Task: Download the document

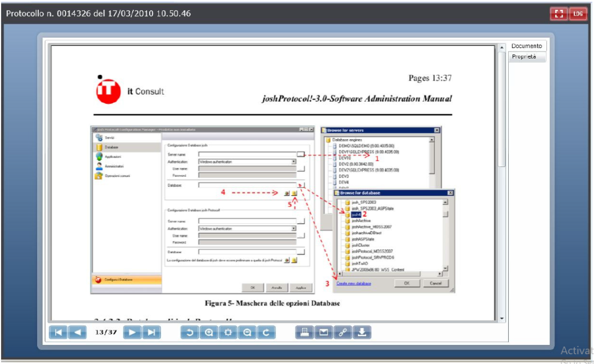Action: [x=362, y=333]
